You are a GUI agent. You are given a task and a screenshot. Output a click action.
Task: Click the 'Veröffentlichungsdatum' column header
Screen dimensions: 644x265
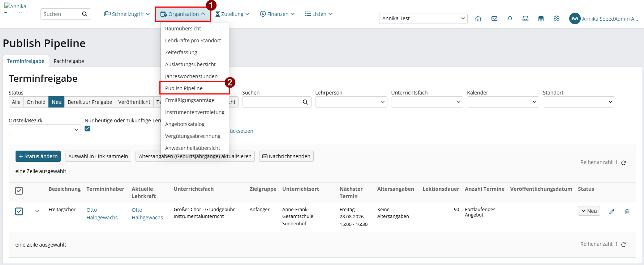[541, 189]
